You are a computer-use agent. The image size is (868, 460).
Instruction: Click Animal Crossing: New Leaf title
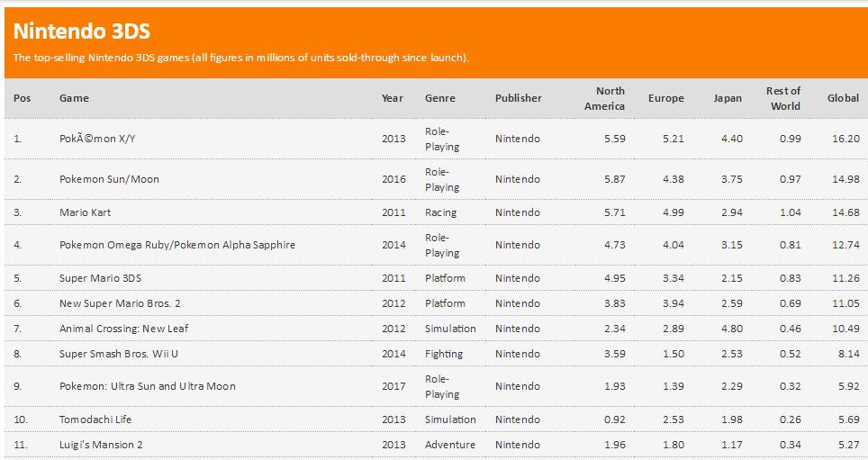124,329
